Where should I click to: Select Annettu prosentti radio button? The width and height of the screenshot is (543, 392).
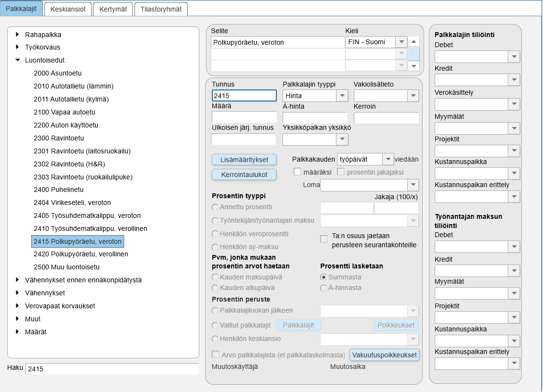(x=215, y=207)
